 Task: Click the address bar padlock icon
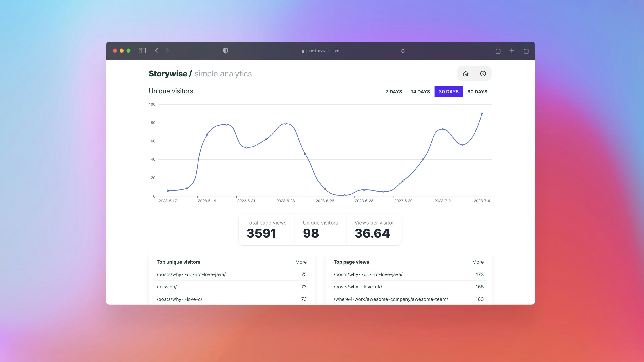click(x=303, y=51)
